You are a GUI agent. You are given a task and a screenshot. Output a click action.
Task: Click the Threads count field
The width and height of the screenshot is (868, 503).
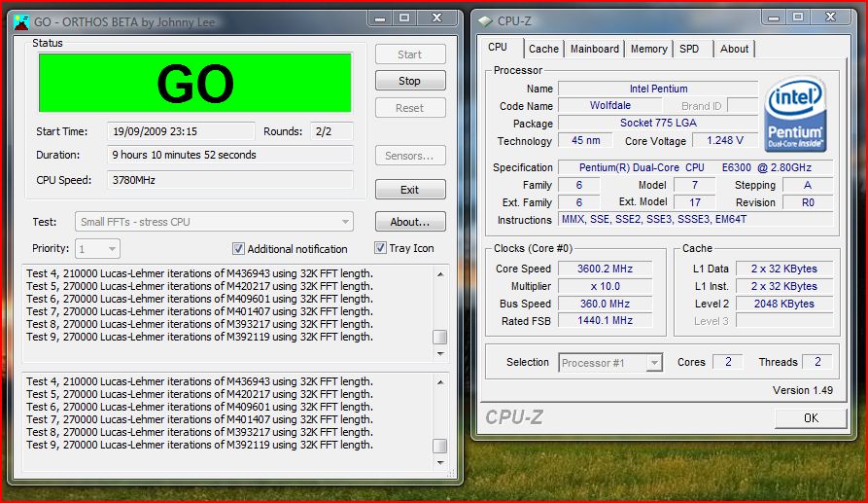[817, 362]
